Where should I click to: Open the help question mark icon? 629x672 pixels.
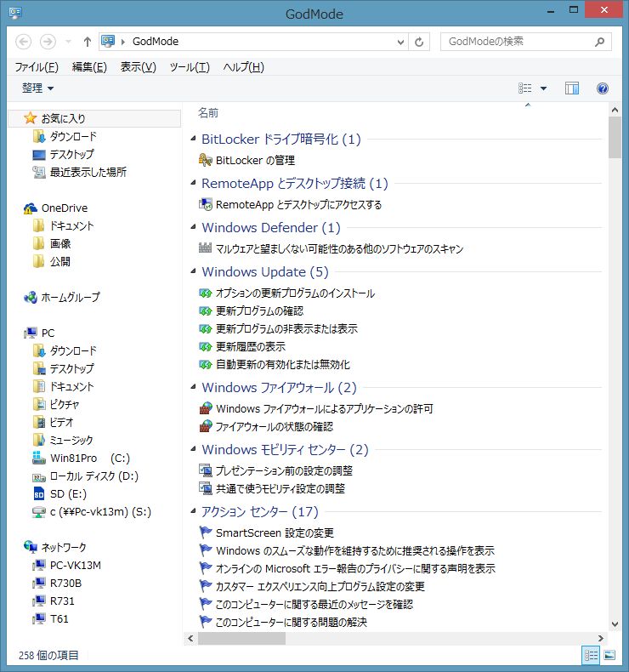603,88
